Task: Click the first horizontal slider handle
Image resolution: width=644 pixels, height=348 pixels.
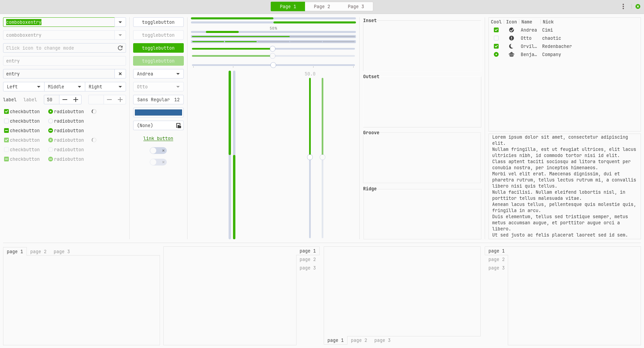Action: point(272,49)
